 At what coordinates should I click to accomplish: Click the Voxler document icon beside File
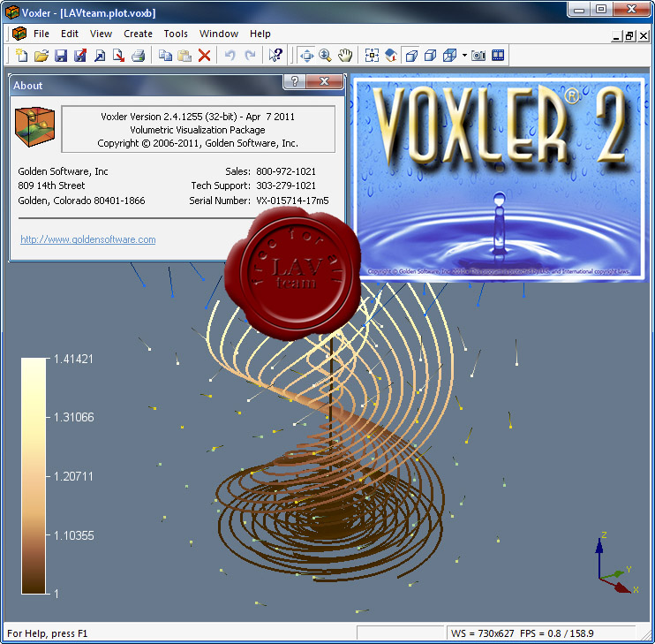(19, 34)
